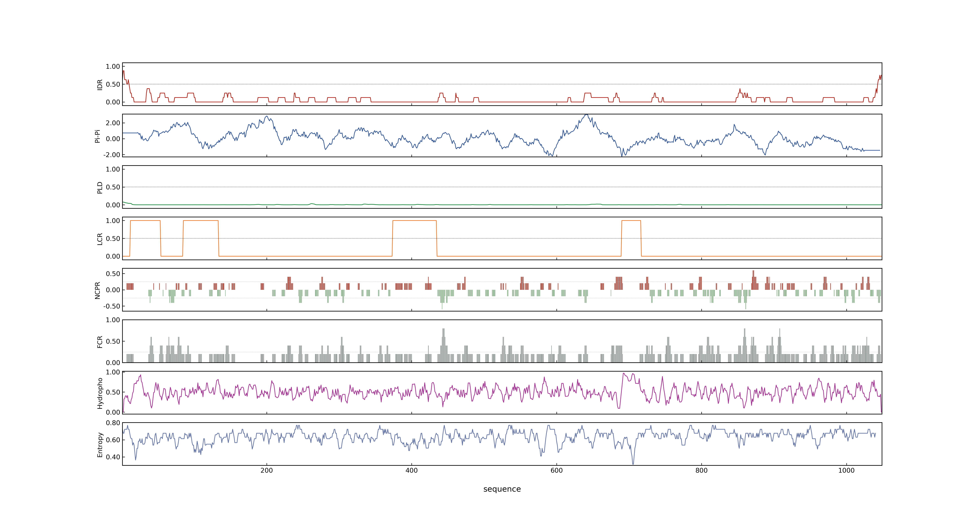
Task: Click the x-axis tick label 1000
Action: coord(846,470)
